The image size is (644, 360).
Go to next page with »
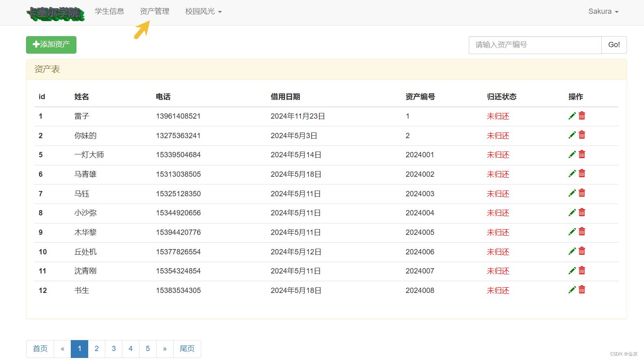point(165,349)
